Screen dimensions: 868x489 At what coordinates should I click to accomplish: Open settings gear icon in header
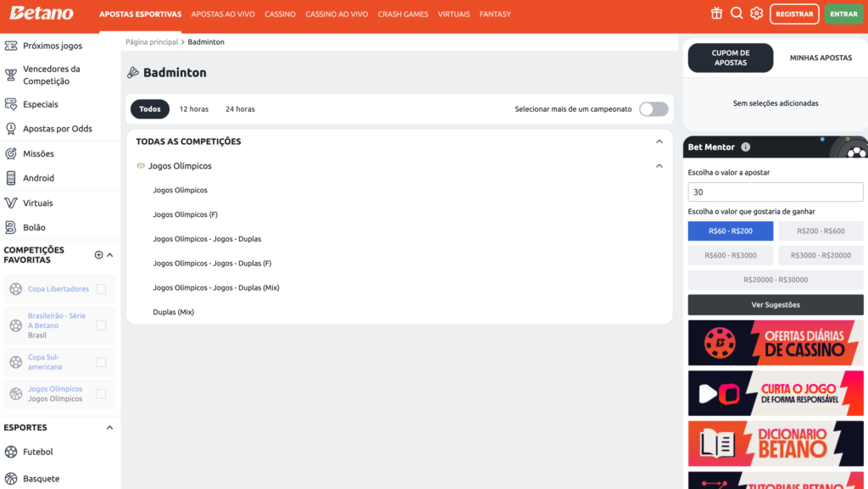tap(756, 14)
